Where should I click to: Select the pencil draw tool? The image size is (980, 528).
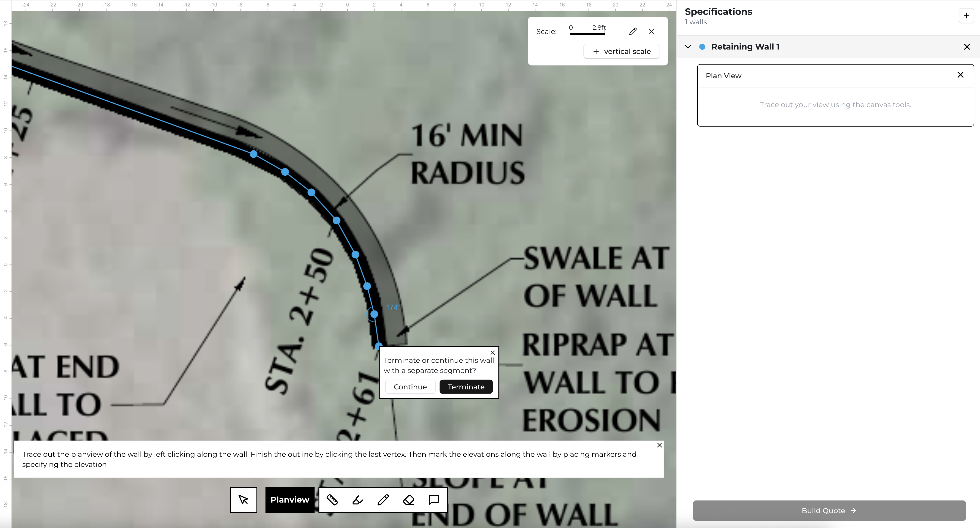point(383,500)
